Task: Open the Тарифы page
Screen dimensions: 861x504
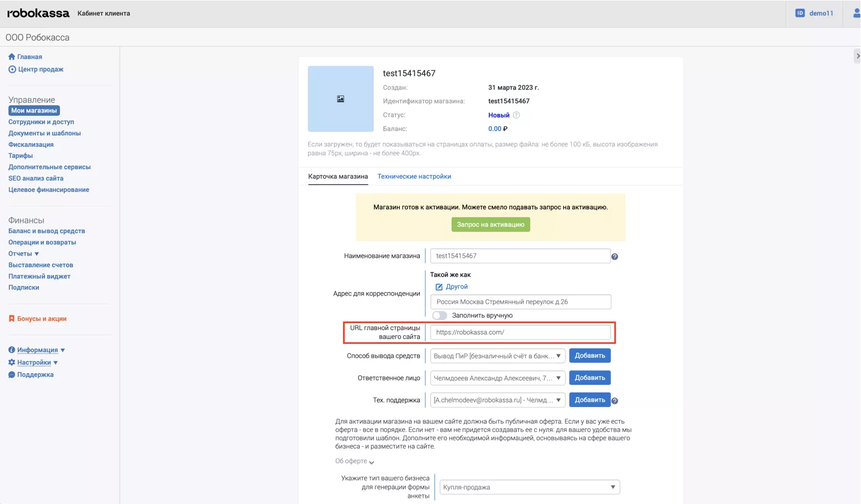Action: coord(21,156)
